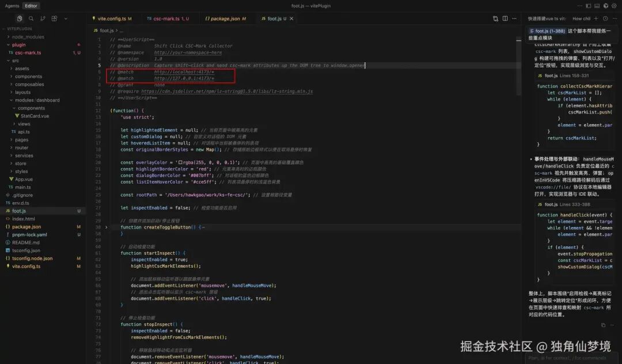Screen dimensions: 622x364
Task: Follow the your-namespace-here link on line 3
Action: [x=188, y=52]
